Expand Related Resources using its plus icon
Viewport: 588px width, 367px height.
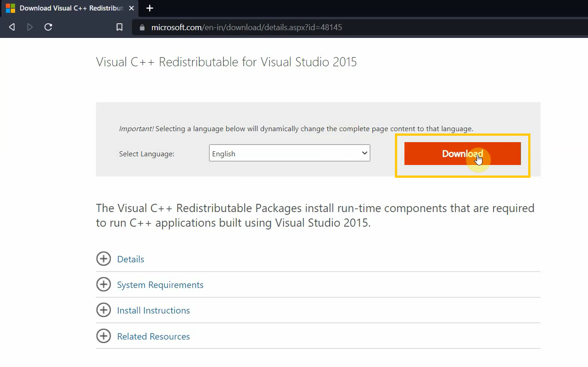104,336
